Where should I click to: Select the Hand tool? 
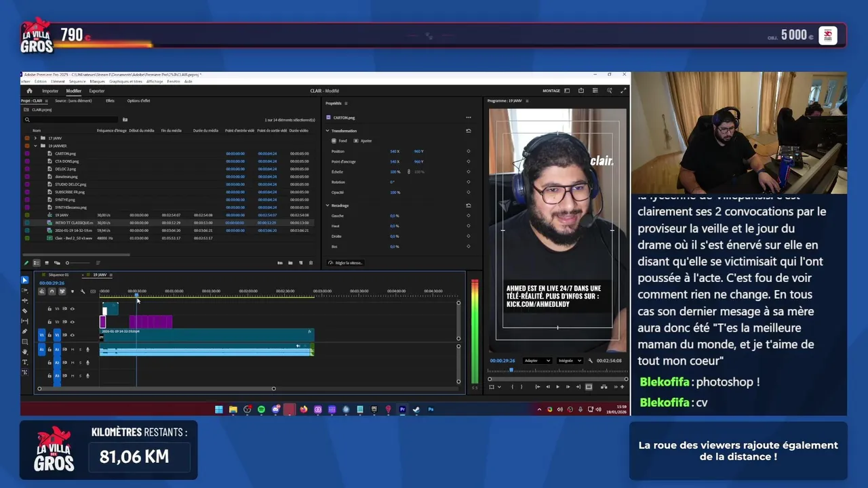pos(25,352)
